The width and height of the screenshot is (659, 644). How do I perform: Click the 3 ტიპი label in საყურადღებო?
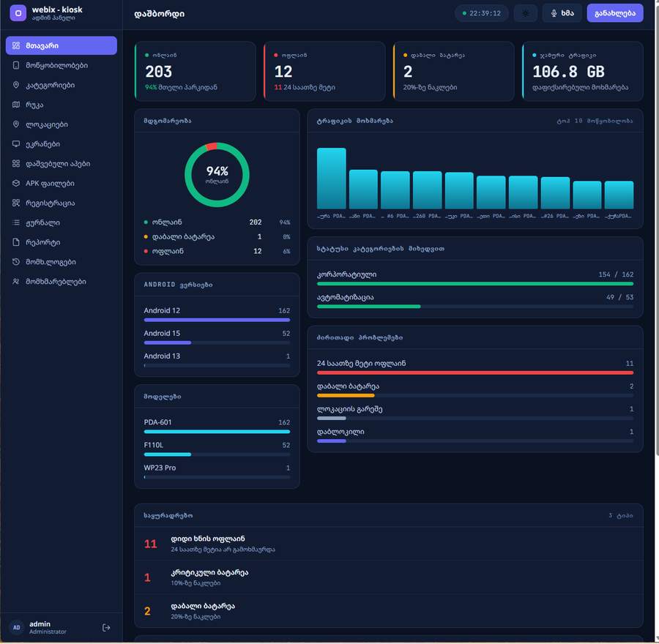pos(621,515)
